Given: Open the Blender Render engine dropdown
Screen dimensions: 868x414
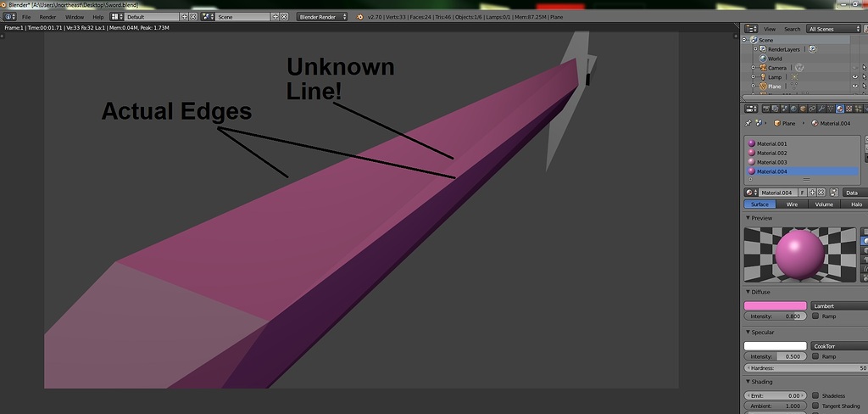Looking at the screenshot, I should click(322, 17).
